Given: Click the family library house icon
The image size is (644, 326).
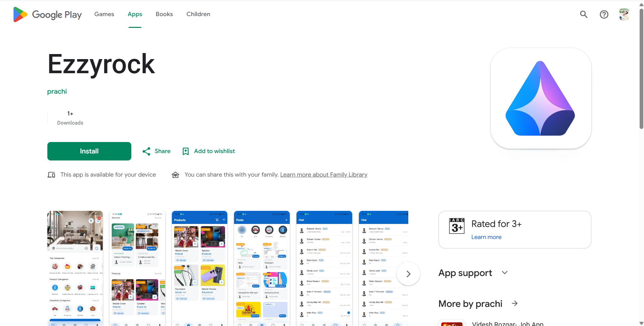Looking at the screenshot, I should (x=175, y=175).
